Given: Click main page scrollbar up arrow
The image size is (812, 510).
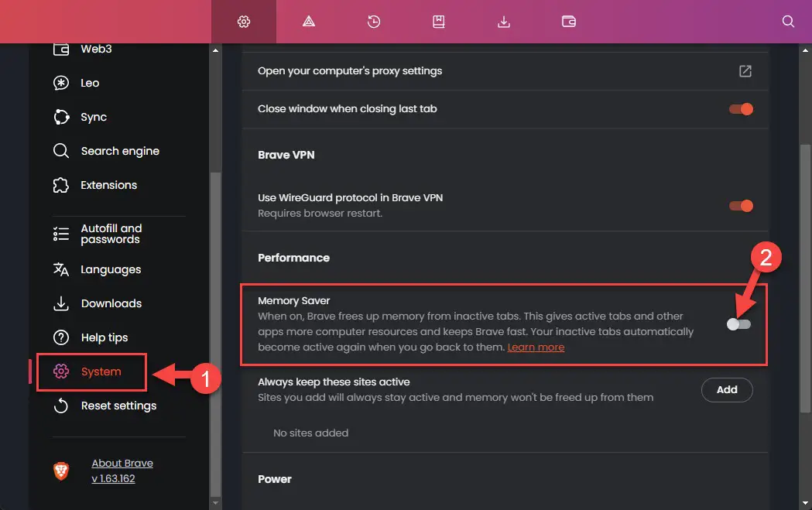Looking at the screenshot, I should click(x=805, y=50).
